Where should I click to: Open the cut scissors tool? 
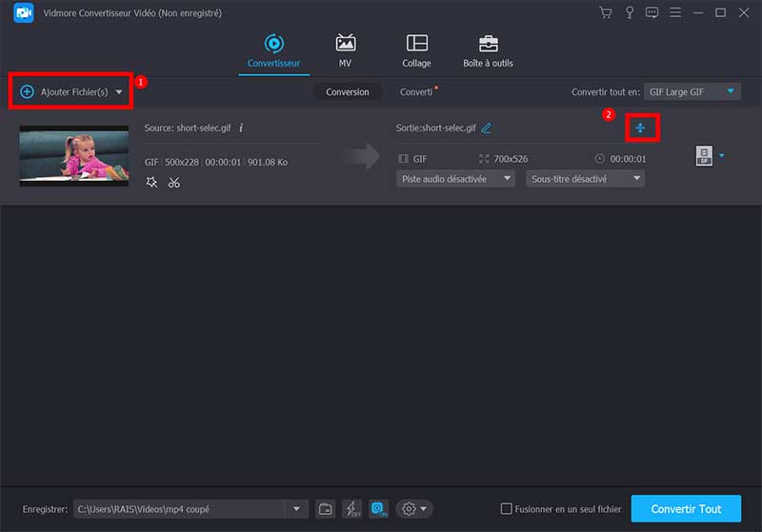coord(174,183)
